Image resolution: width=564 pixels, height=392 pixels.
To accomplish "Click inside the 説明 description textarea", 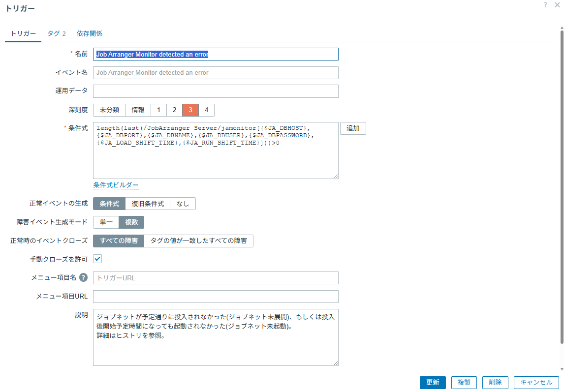I will coord(216,337).
